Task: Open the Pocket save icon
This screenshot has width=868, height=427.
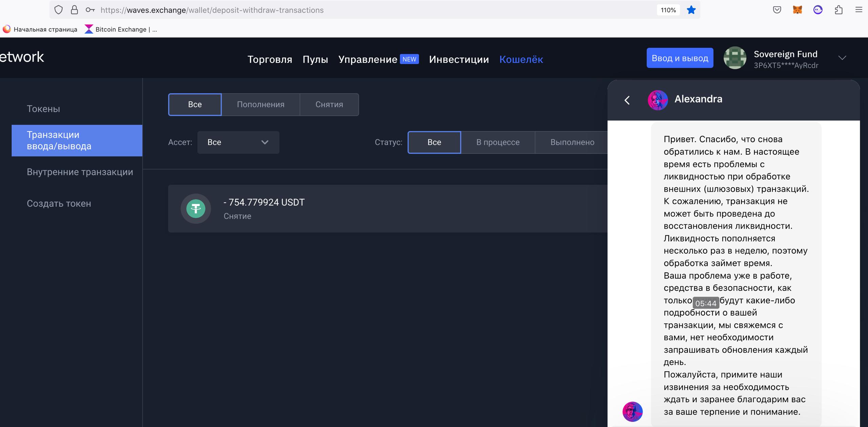Action: [x=777, y=10]
